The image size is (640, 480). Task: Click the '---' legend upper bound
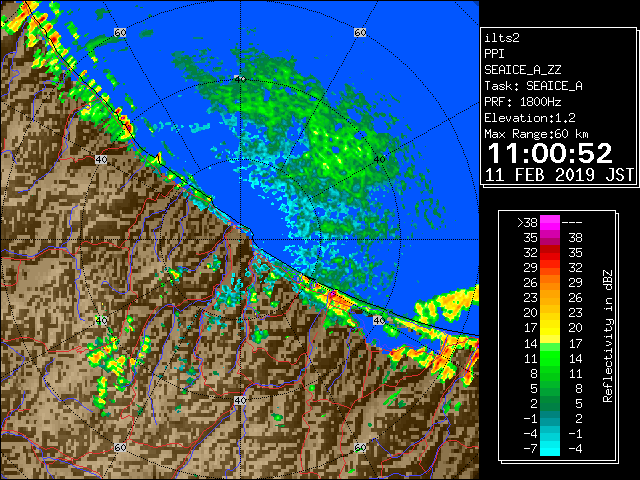[x=572, y=223]
